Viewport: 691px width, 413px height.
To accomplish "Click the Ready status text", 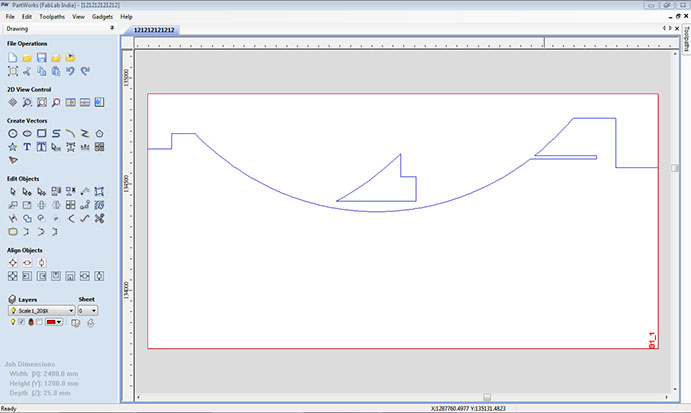I will (9, 409).
